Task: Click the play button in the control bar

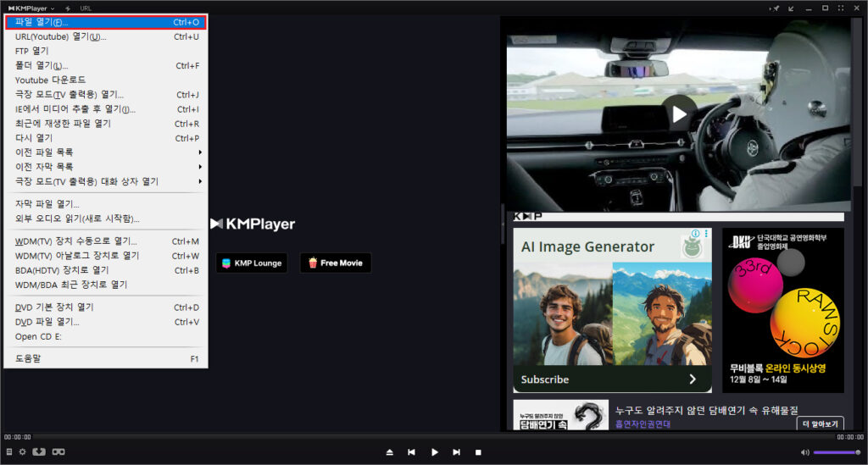Action: click(434, 452)
